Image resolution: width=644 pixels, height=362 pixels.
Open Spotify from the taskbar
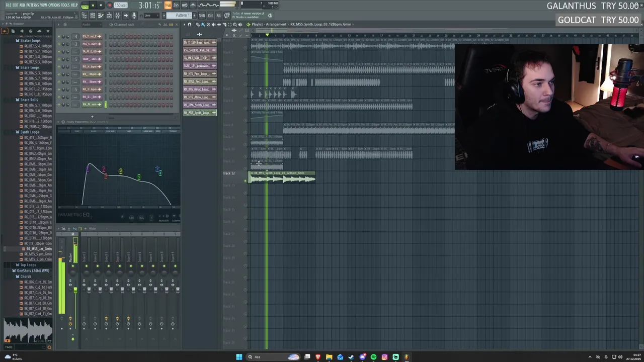(373, 357)
